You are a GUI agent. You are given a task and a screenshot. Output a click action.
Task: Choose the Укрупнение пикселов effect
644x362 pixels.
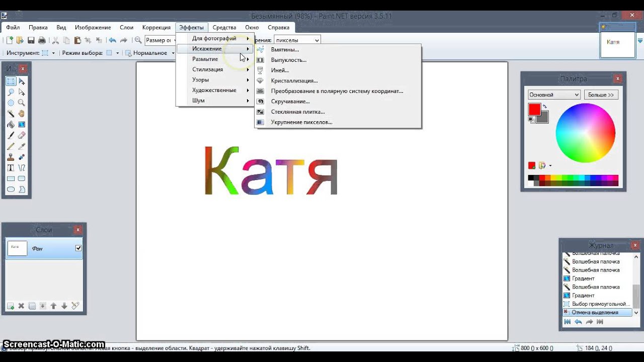coord(338,122)
